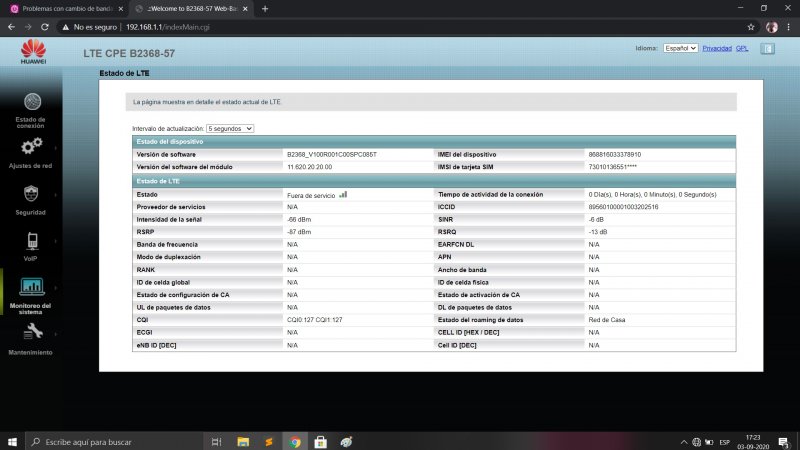Click the IMSI value 73010136551****
This screenshot has width=800, height=450.
612,167
